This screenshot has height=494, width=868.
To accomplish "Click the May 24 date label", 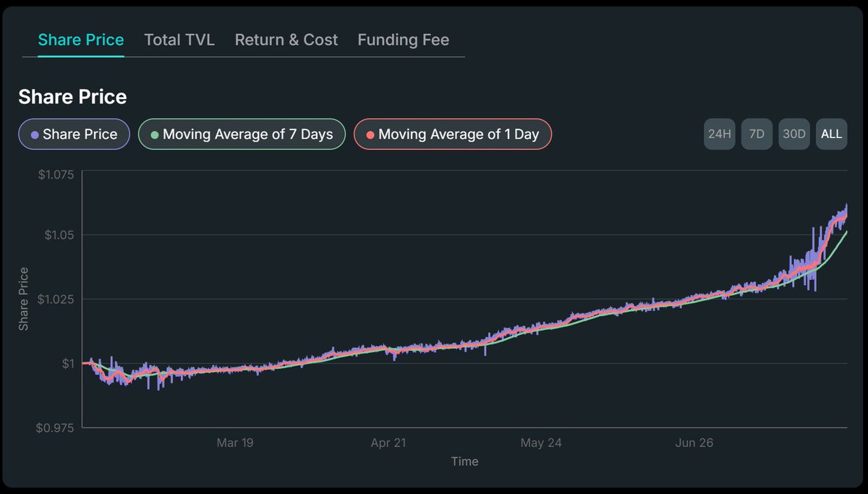I will (x=541, y=443).
